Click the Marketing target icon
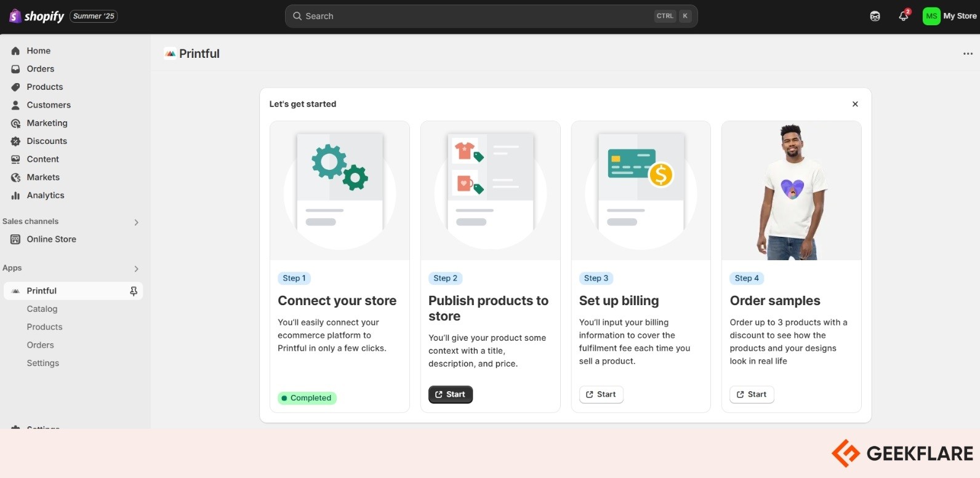 (x=15, y=123)
